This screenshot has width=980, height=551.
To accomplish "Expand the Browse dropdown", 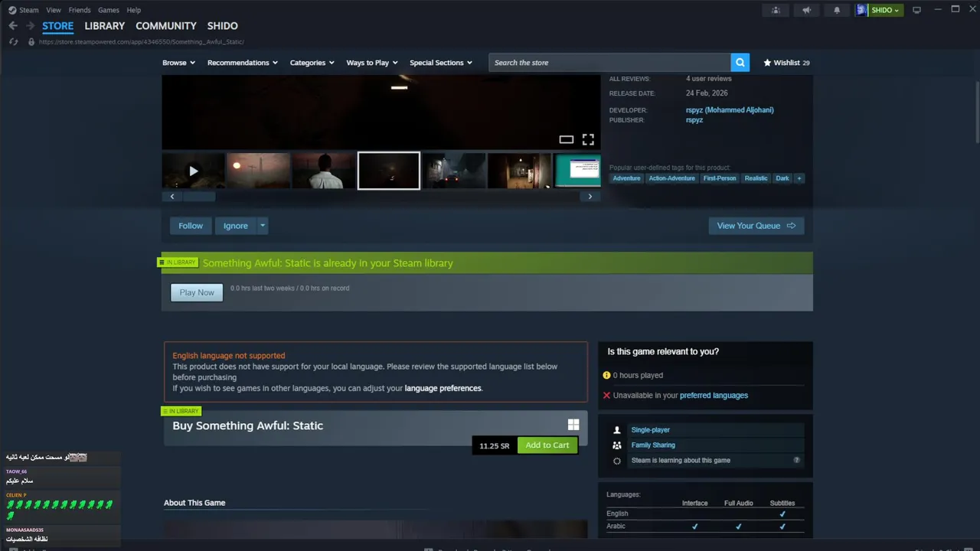I will 178,63.
